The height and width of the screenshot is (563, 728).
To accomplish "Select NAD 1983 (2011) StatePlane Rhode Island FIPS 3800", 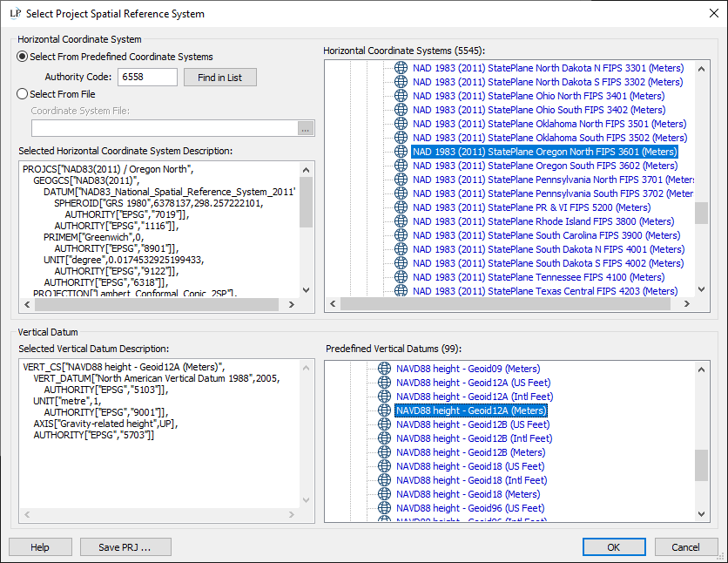I will [543, 221].
